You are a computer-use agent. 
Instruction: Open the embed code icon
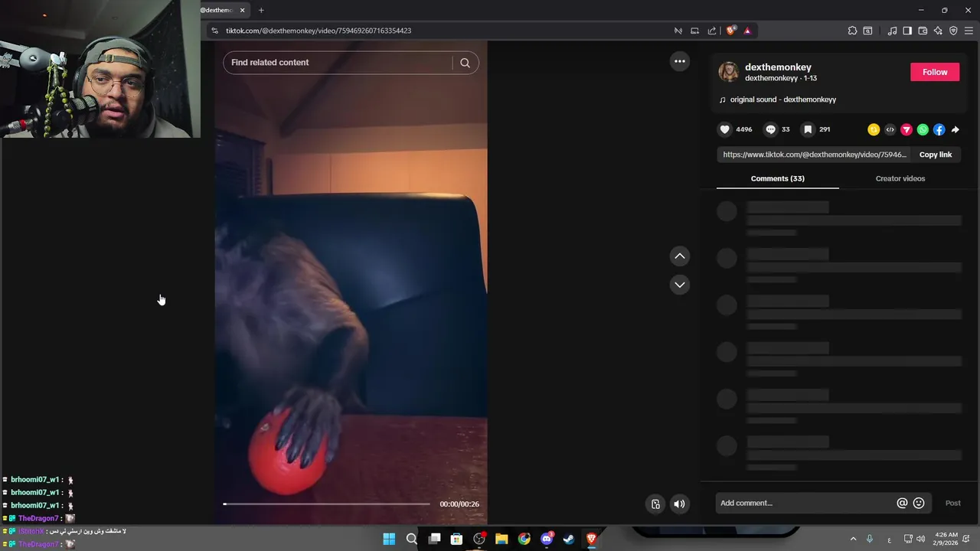click(x=890, y=130)
